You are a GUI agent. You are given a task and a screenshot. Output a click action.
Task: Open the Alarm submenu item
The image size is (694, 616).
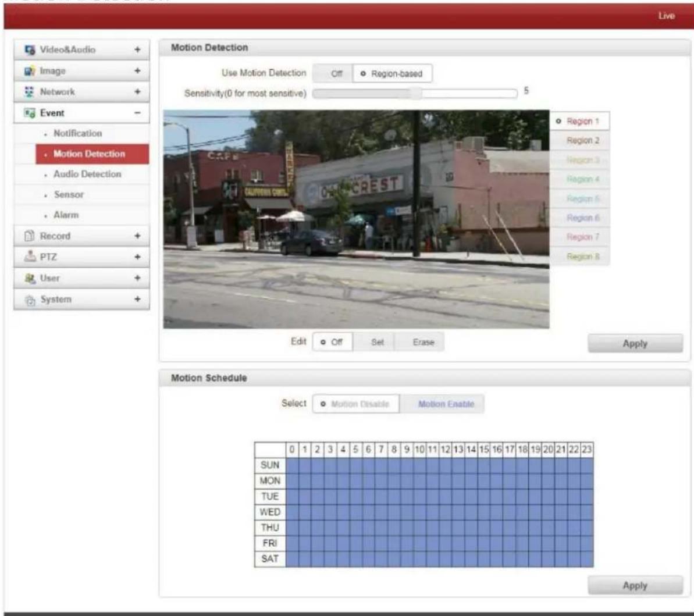tap(92, 215)
